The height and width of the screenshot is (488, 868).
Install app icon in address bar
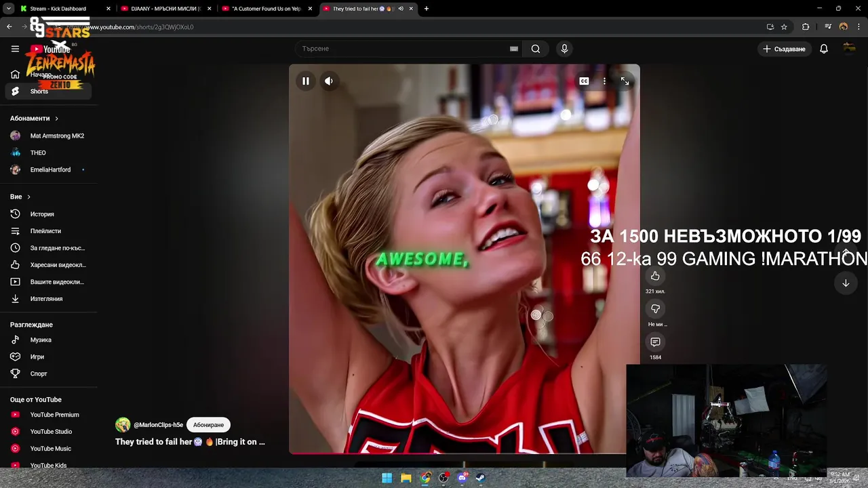(770, 27)
